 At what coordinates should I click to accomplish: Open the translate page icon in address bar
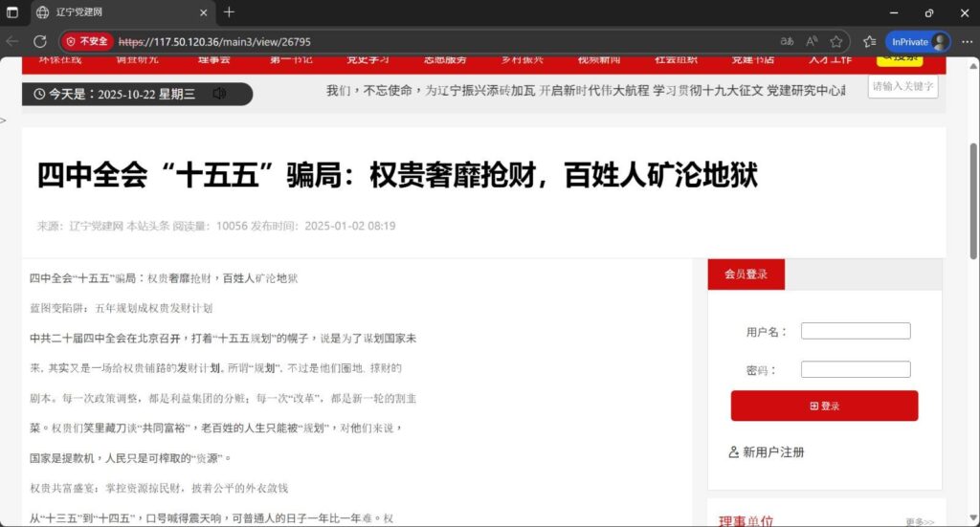pyautogui.click(x=787, y=42)
